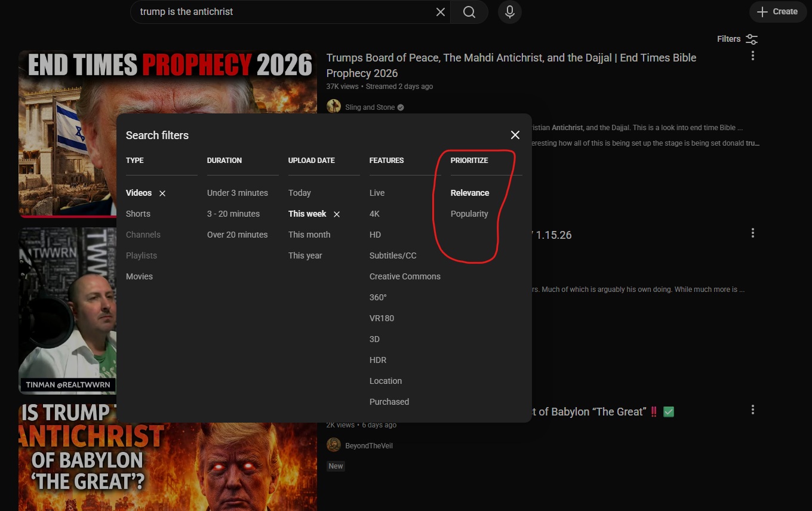Click the UPLOAD DATE column header
The width and height of the screenshot is (812, 511).
(x=312, y=160)
